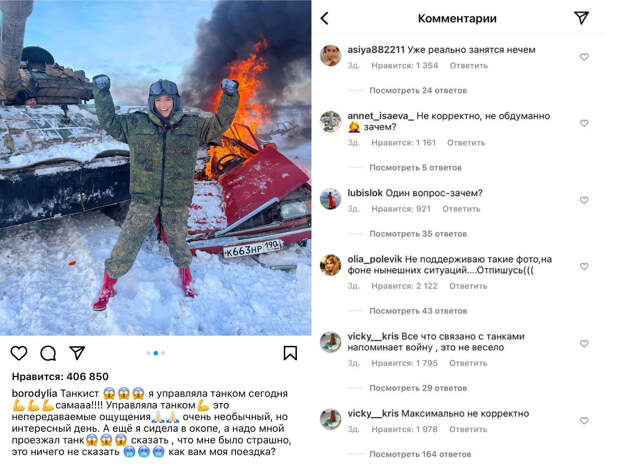Expand 24 replies under asiya882211 comment
Viewport: 620px width, 464px height.
418,91
